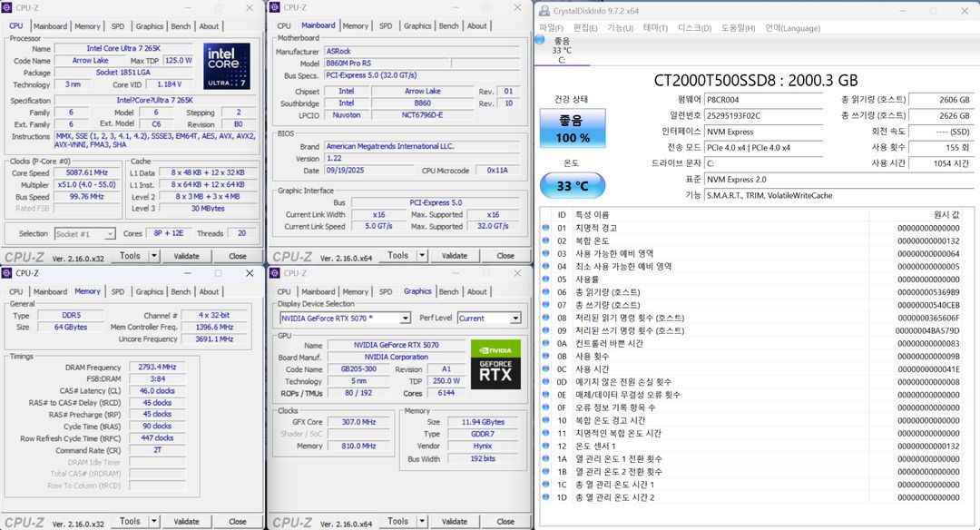Open the 언어(Language) menu
980x530 pixels.
pos(792,28)
